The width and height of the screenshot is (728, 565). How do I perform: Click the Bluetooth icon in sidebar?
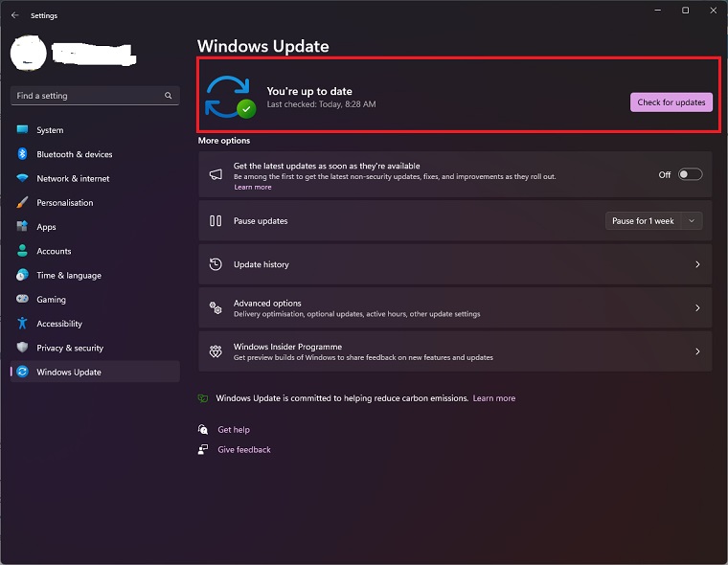pos(22,153)
